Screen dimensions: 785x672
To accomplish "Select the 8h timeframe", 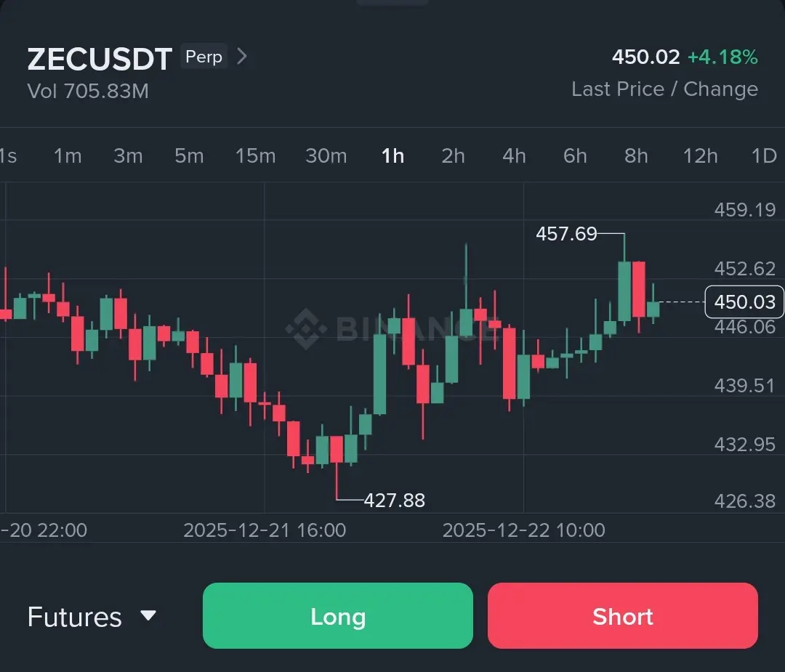I will 636,155.
